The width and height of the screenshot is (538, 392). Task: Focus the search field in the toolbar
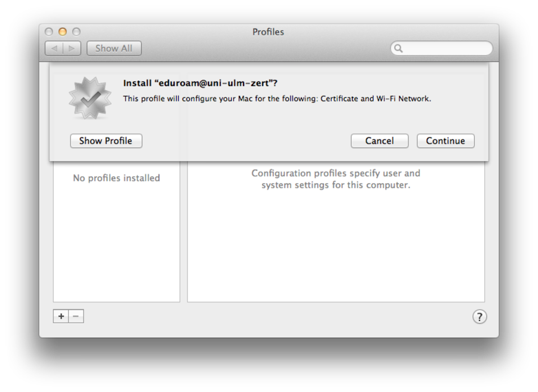pos(446,48)
